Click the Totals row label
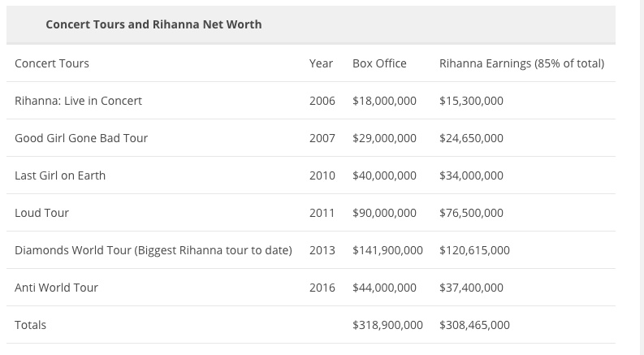This screenshot has width=644, height=355. (30, 325)
